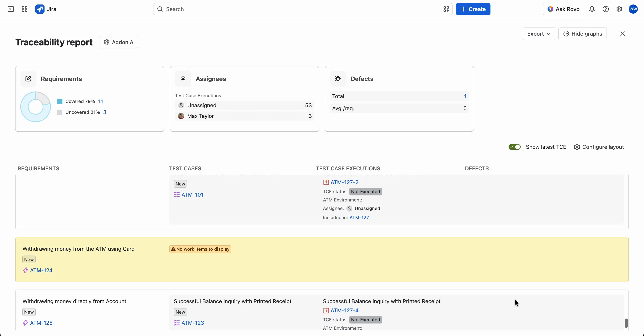Click the Ask Rovo button

point(563,9)
